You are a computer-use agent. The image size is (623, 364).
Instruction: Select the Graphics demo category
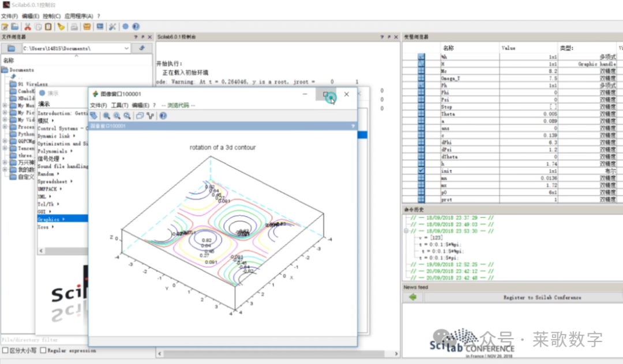(62, 219)
